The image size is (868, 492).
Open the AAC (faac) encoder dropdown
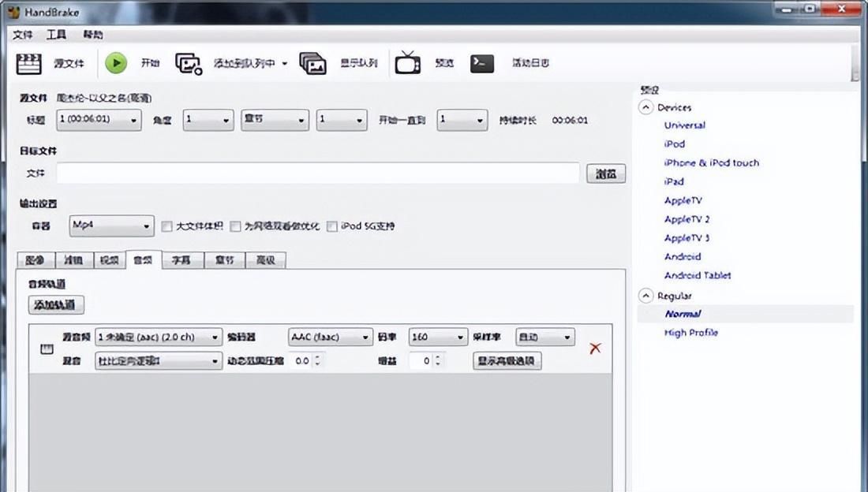(330, 337)
